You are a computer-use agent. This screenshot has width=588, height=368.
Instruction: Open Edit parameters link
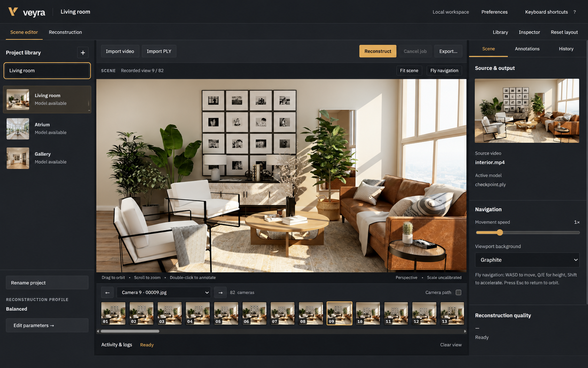(x=47, y=325)
